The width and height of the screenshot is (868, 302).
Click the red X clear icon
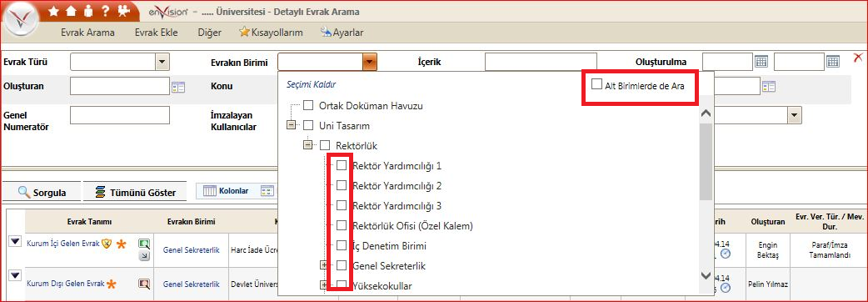(859, 58)
